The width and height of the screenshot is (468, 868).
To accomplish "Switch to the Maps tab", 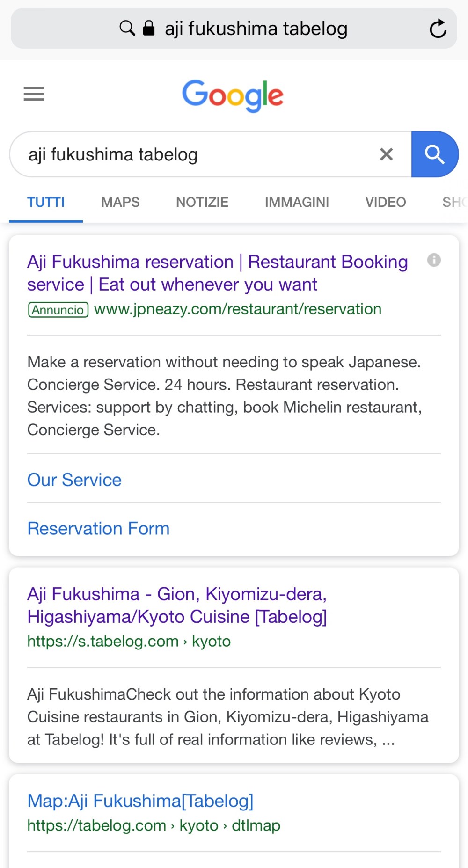I will [120, 202].
